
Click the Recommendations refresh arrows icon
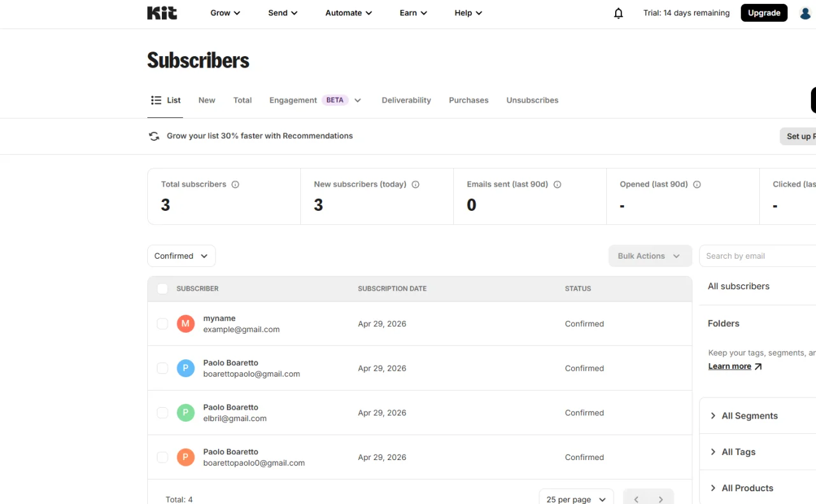(154, 136)
